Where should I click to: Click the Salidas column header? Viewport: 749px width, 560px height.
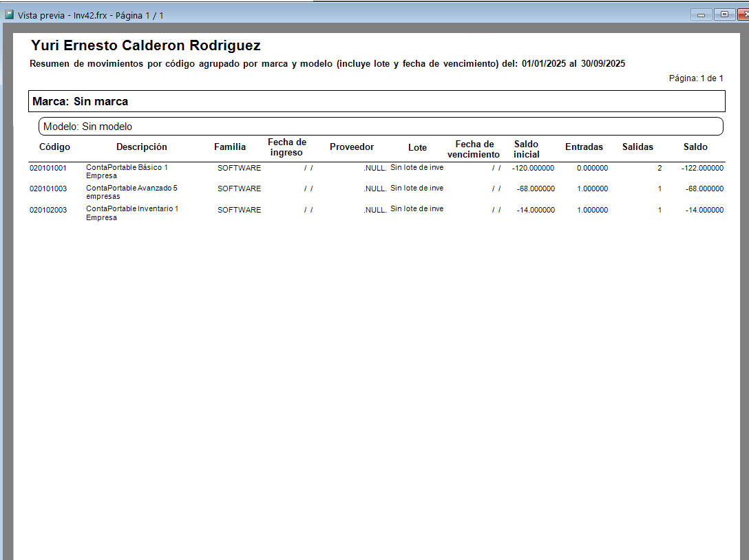click(x=637, y=147)
